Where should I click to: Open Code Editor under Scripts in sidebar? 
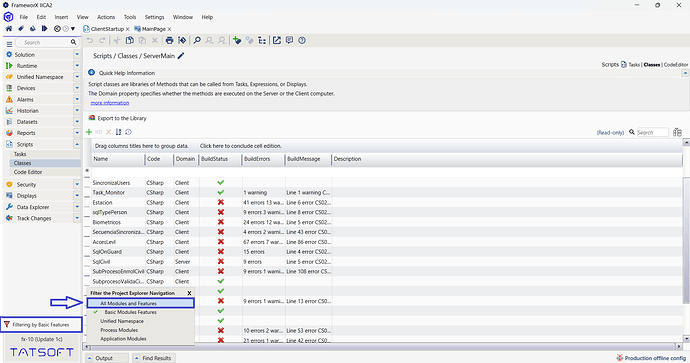(x=28, y=172)
